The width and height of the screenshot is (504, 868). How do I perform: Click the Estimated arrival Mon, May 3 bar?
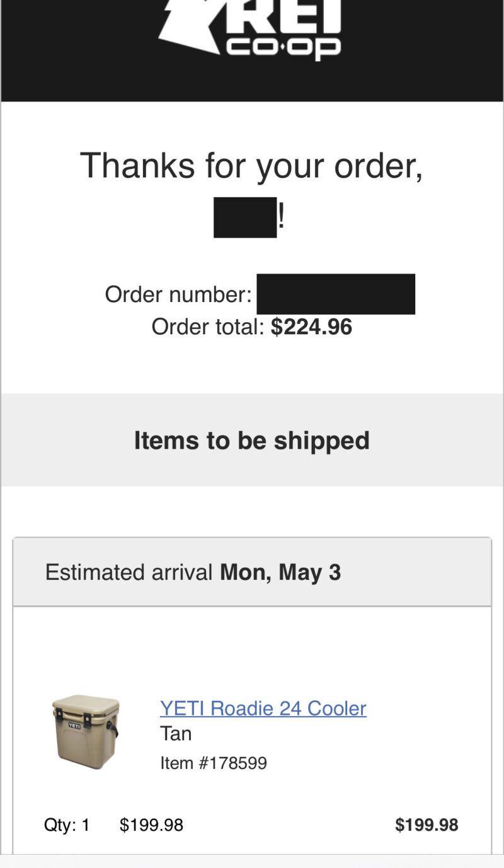pos(252,572)
